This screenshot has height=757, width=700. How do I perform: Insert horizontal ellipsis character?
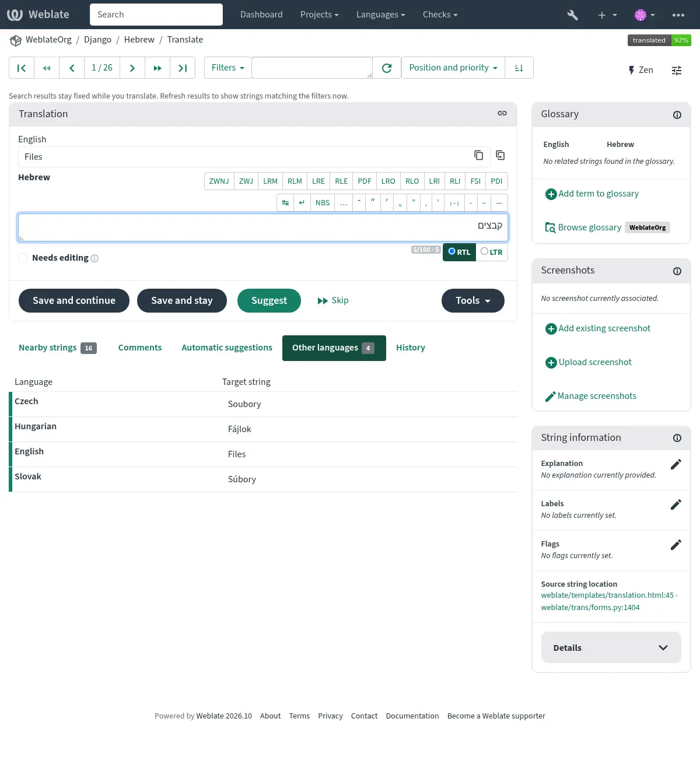[x=344, y=202]
